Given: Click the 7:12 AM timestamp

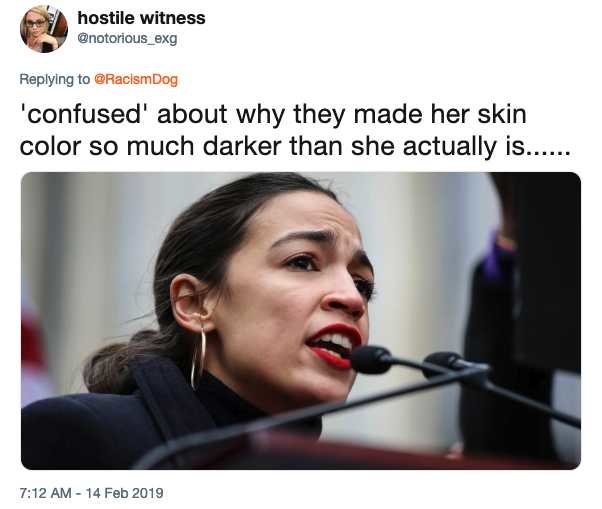Looking at the screenshot, I should coord(45,493).
